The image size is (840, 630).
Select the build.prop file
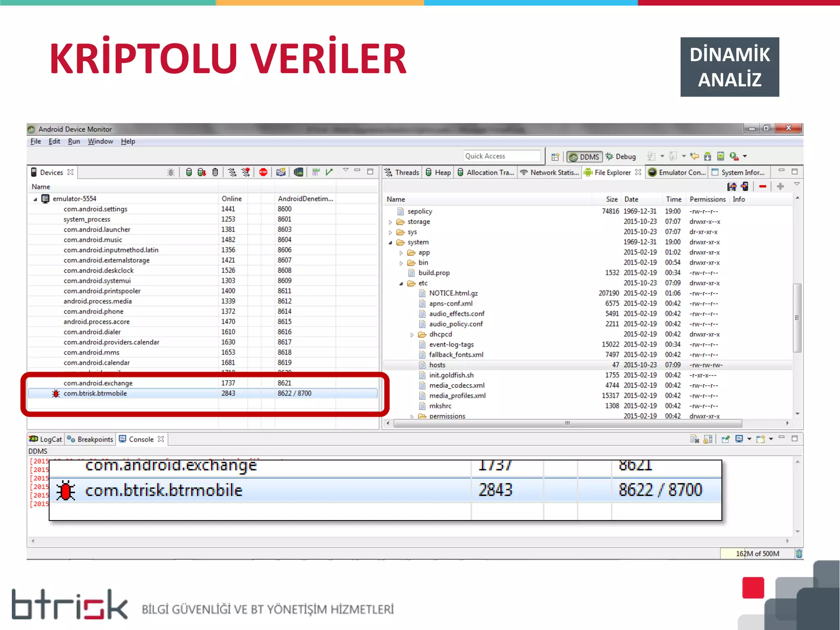434,273
